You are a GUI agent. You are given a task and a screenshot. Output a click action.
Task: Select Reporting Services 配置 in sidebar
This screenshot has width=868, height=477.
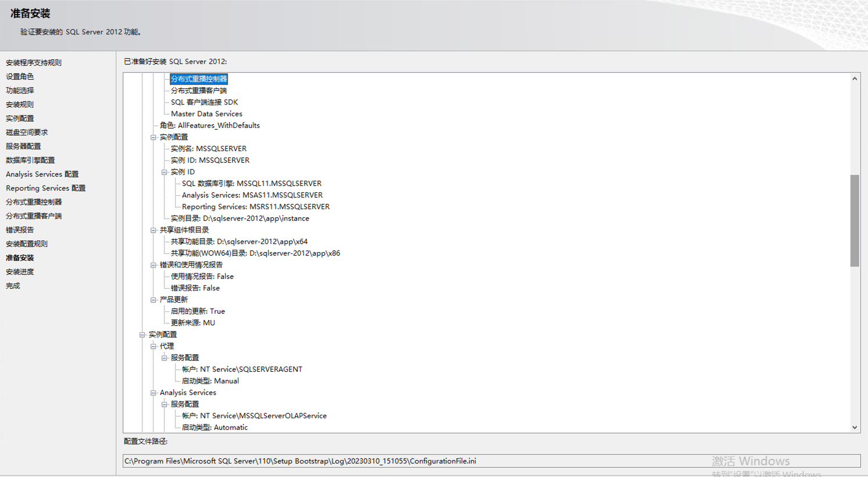tap(45, 188)
